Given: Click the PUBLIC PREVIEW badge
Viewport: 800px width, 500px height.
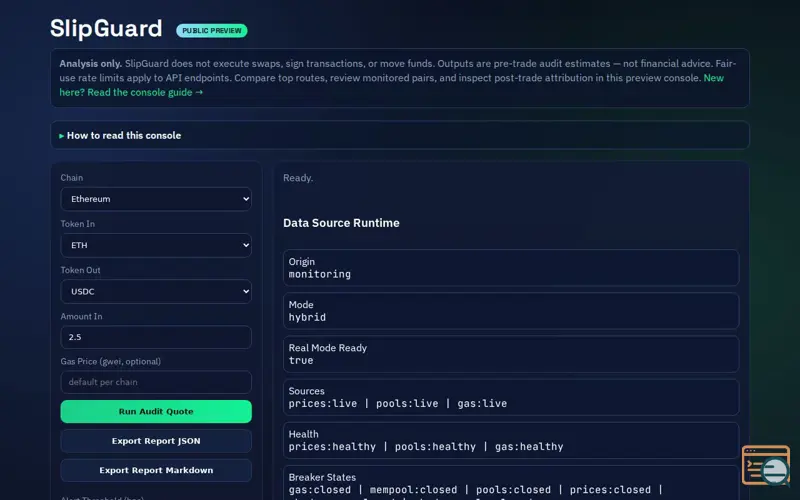Looking at the screenshot, I should (x=212, y=31).
